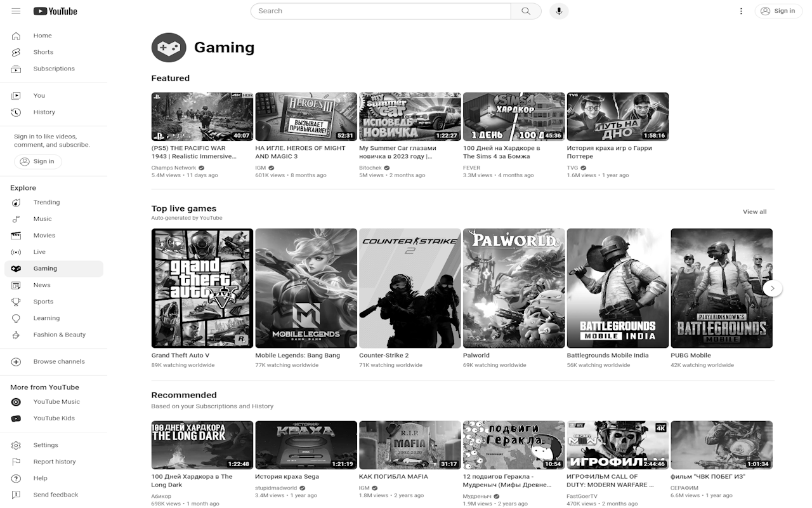
Task: Open История краха Sega thumbnail
Action: point(306,445)
